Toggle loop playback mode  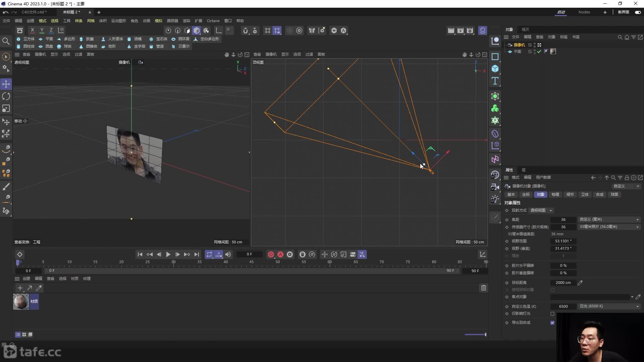(x=209, y=255)
